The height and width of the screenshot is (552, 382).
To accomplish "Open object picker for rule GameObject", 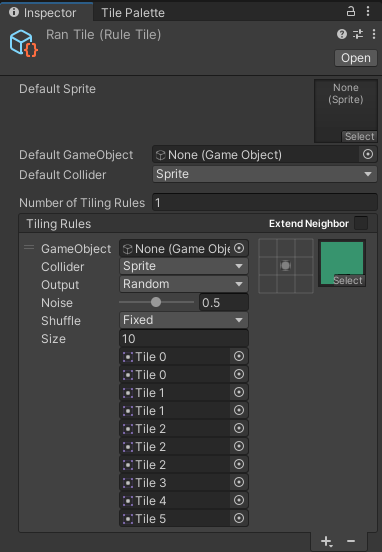I will coord(239,248).
